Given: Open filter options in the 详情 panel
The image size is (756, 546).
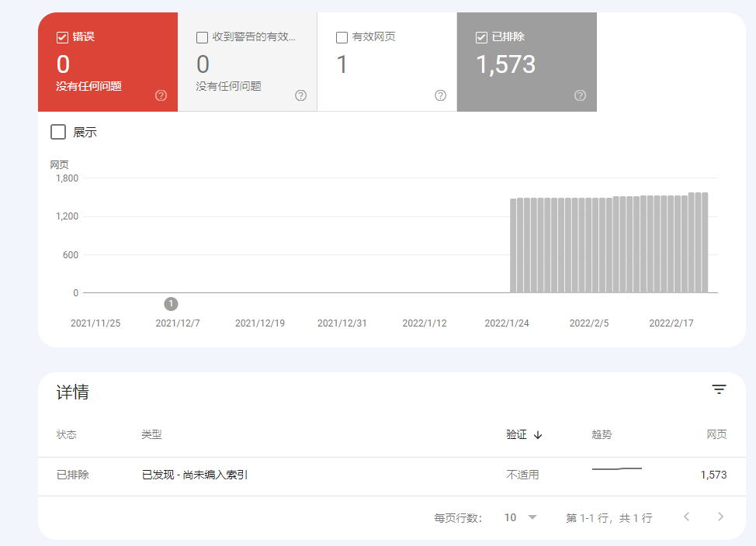Looking at the screenshot, I should pos(719,389).
